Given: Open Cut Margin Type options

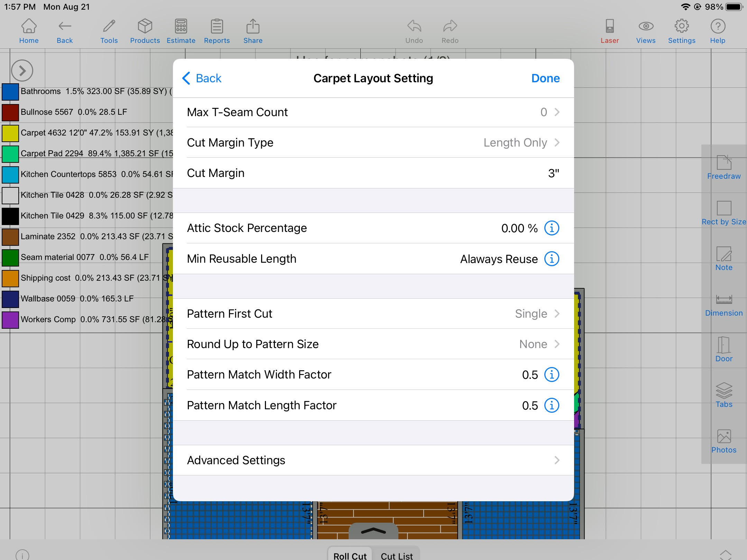Looking at the screenshot, I should (x=373, y=142).
